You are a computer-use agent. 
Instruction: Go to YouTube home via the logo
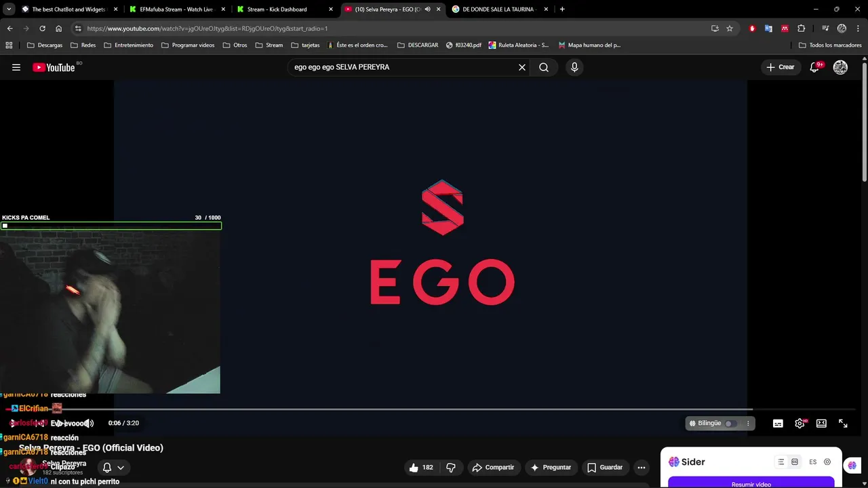point(54,67)
